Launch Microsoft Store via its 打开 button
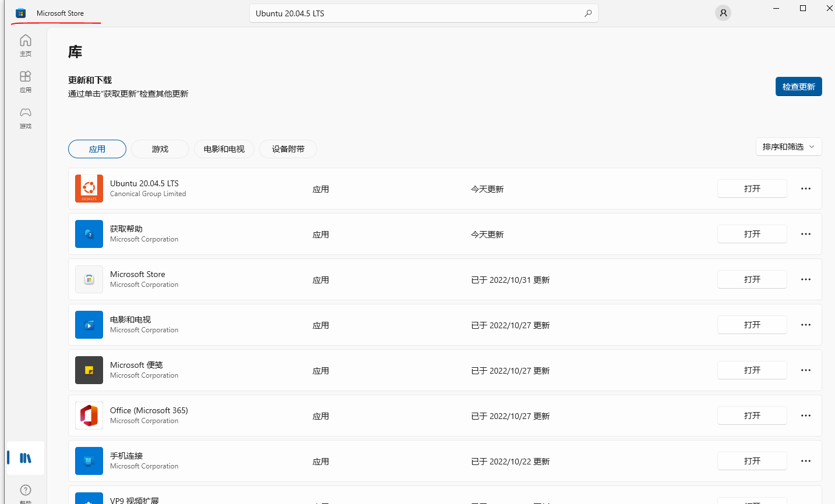The height and width of the screenshot is (504, 835). coord(752,279)
